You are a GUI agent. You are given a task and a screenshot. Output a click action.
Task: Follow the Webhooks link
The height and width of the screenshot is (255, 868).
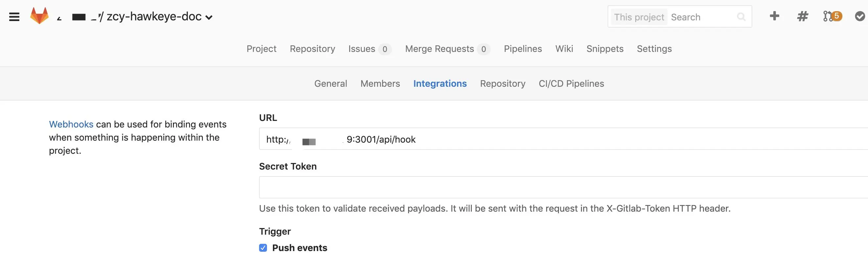(x=71, y=124)
